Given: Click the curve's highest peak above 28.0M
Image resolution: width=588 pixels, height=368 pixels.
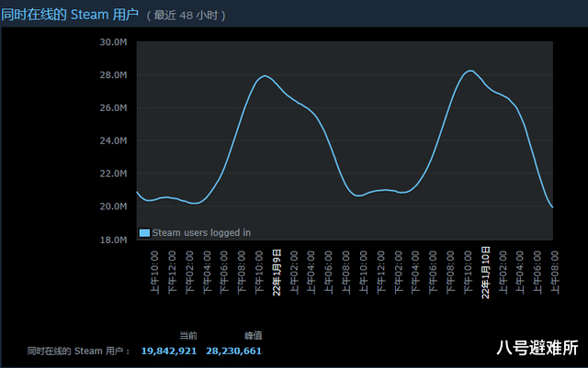Looking at the screenshot, I should 470,71.
